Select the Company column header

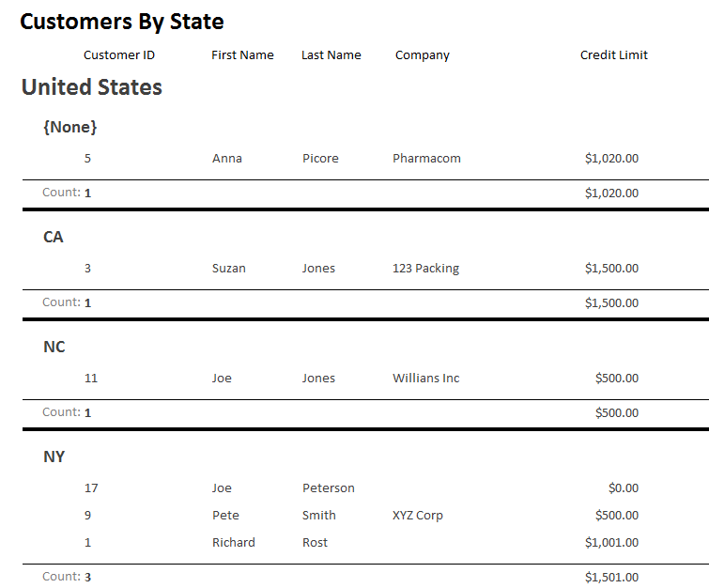tap(422, 55)
